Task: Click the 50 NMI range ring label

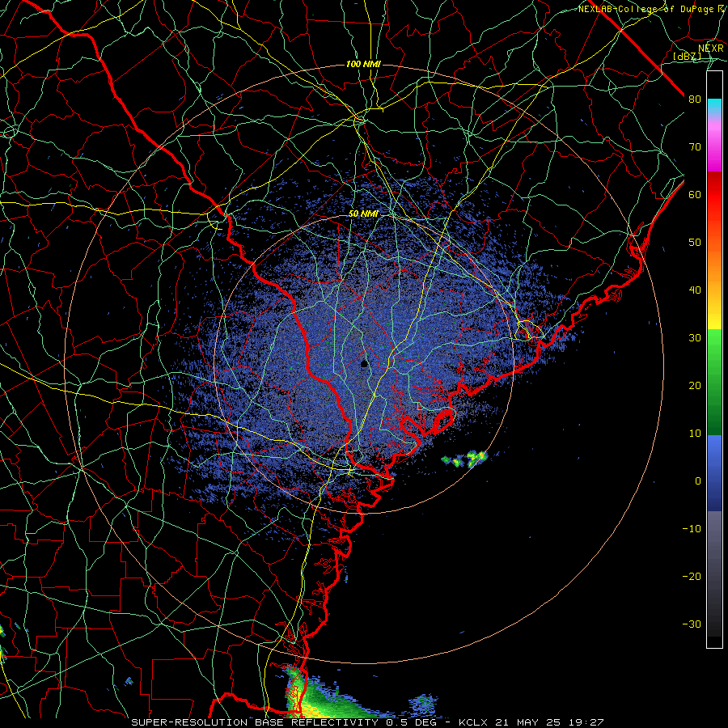Action: 363,214
